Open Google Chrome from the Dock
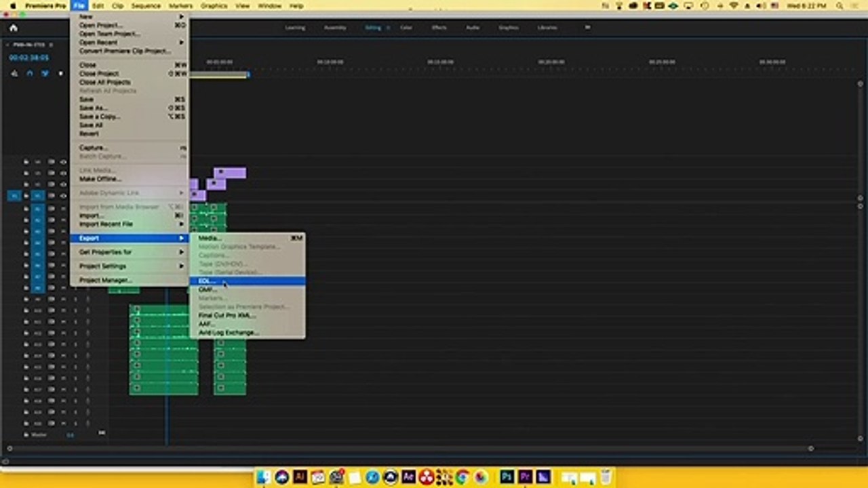The image size is (868, 488). coord(462,476)
